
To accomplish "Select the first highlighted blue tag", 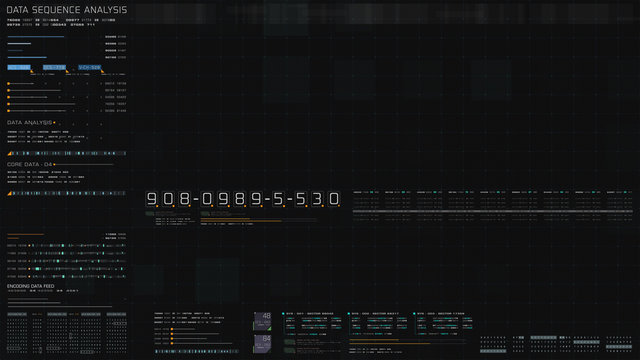I will (19, 67).
